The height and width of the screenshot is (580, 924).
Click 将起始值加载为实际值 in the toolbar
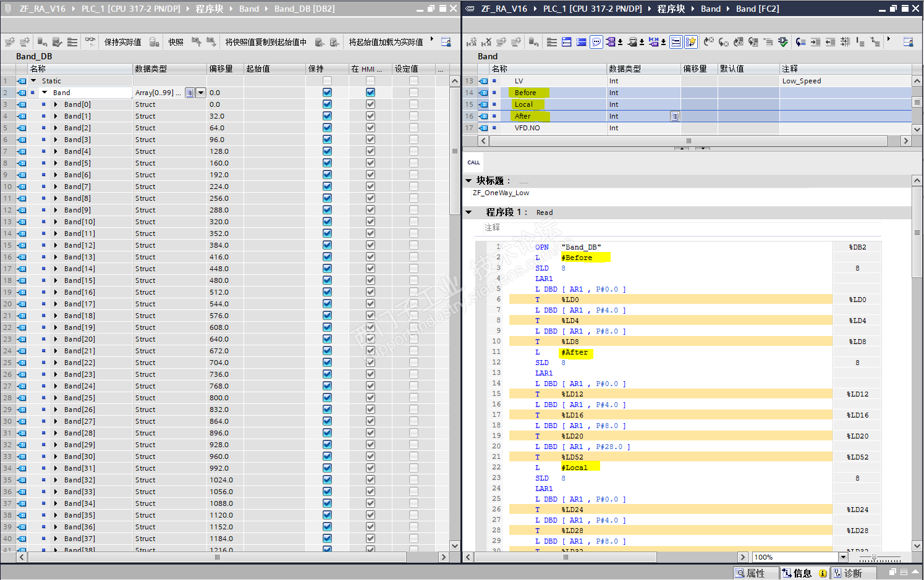386,42
